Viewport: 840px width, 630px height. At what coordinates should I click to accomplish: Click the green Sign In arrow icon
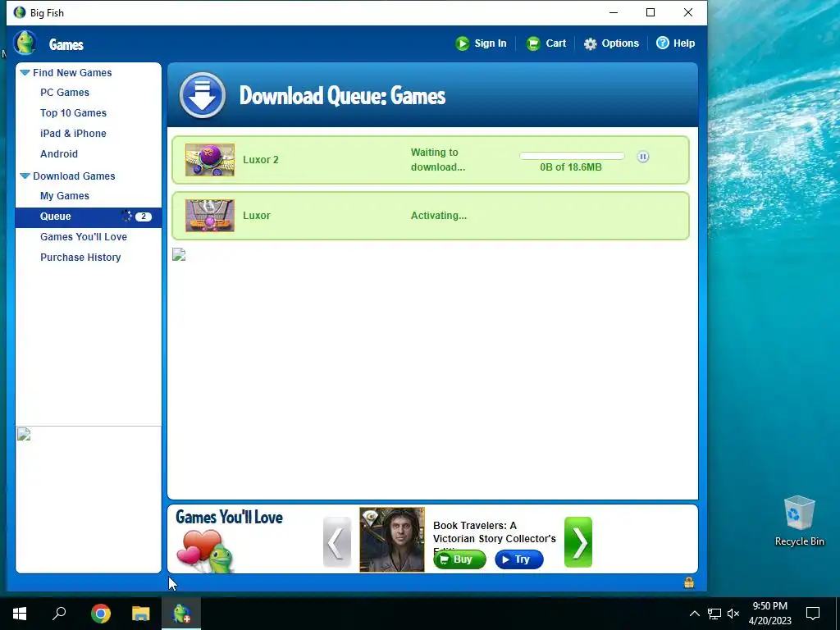(x=463, y=43)
